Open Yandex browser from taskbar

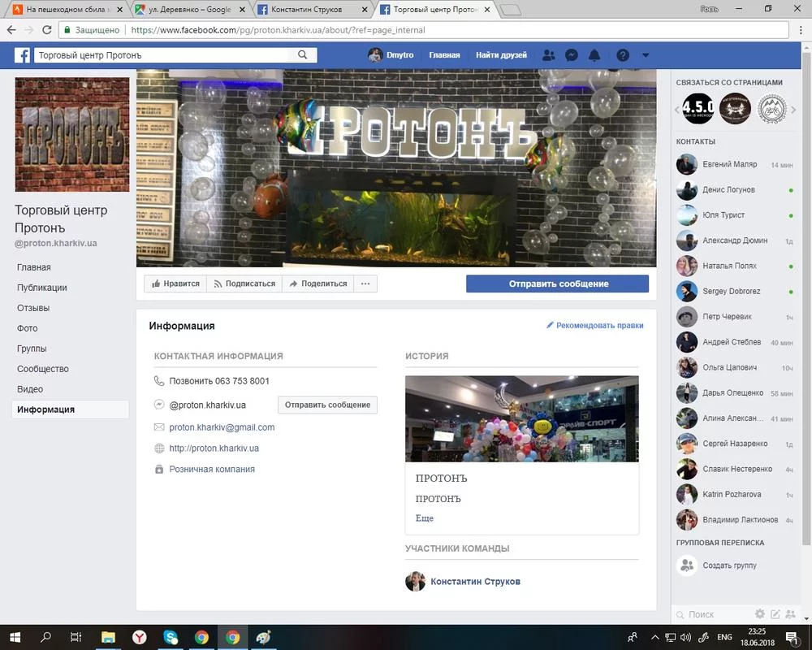coord(140,637)
